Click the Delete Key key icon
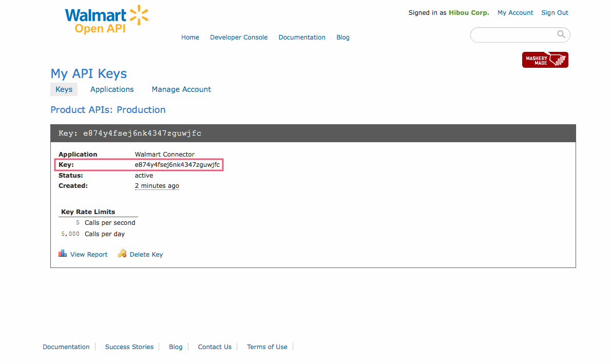This screenshot has width=611, height=364. 122,254
